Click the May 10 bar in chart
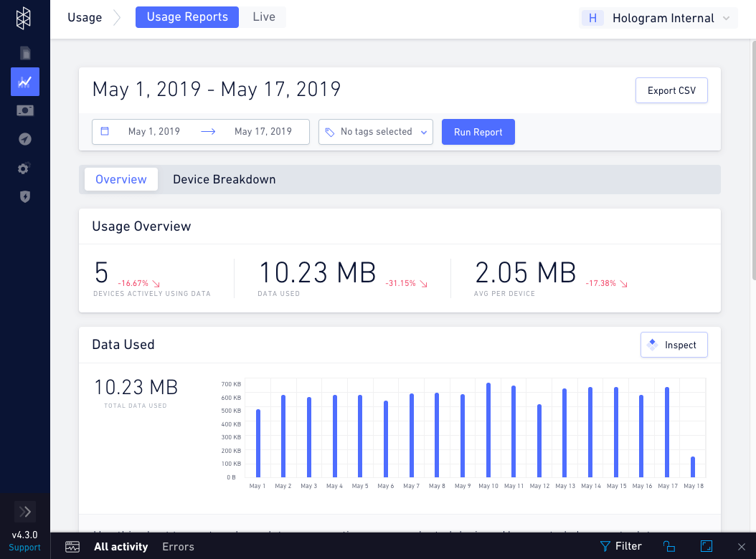This screenshot has height=559, width=756. 488,430
